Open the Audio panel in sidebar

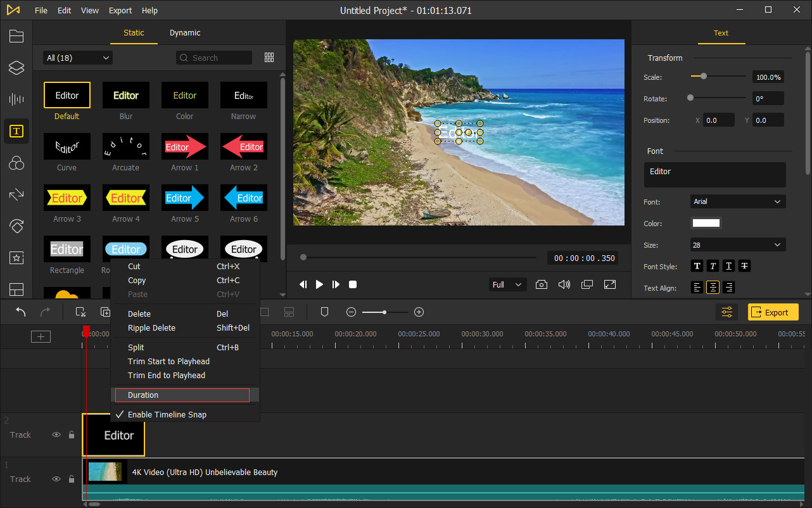pos(16,99)
